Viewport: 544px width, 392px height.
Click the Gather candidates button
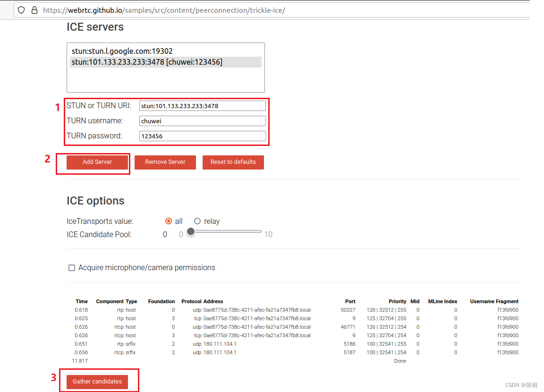(97, 382)
